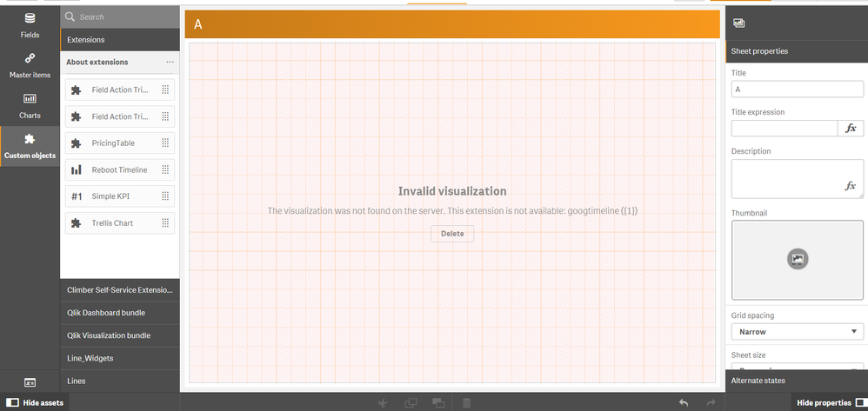The height and width of the screenshot is (411, 868).
Task: Switch to the Charts tab
Action: [30, 106]
